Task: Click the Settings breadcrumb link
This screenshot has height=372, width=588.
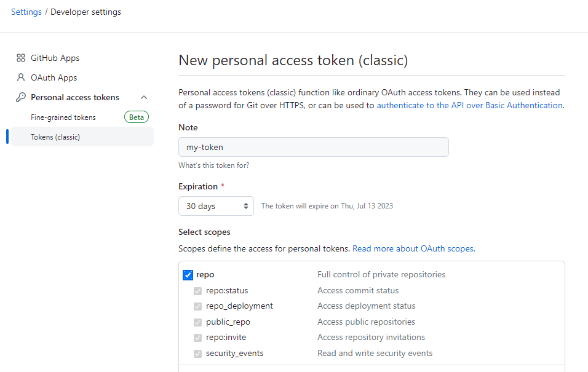Action: (26, 12)
